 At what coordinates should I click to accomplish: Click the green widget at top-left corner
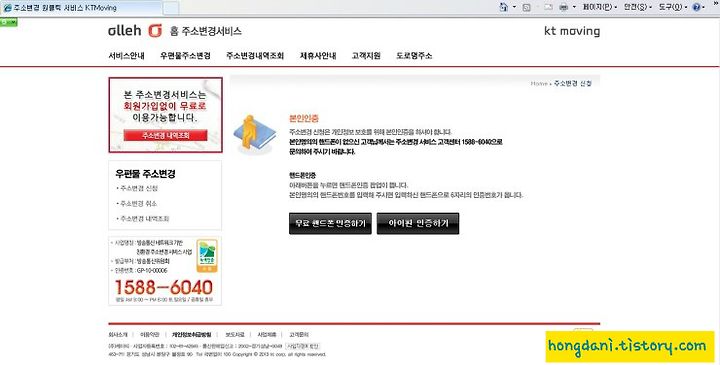[x=9, y=22]
